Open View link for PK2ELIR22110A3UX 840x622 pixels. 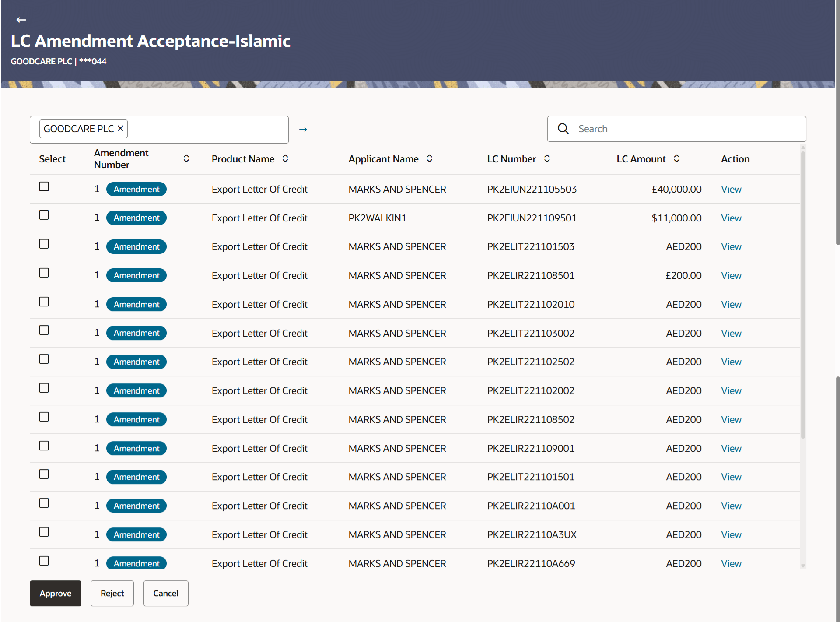click(x=731, y=534)
